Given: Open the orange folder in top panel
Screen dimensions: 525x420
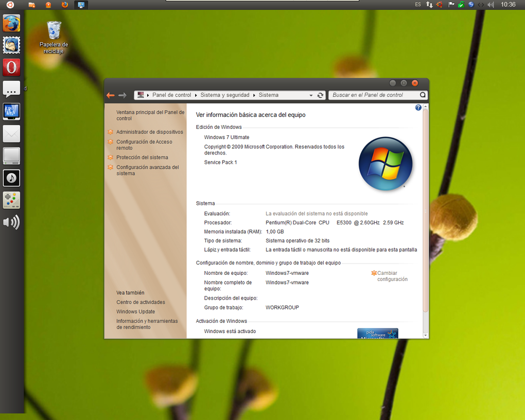Looking at the screenshot, I should [32, 5].
